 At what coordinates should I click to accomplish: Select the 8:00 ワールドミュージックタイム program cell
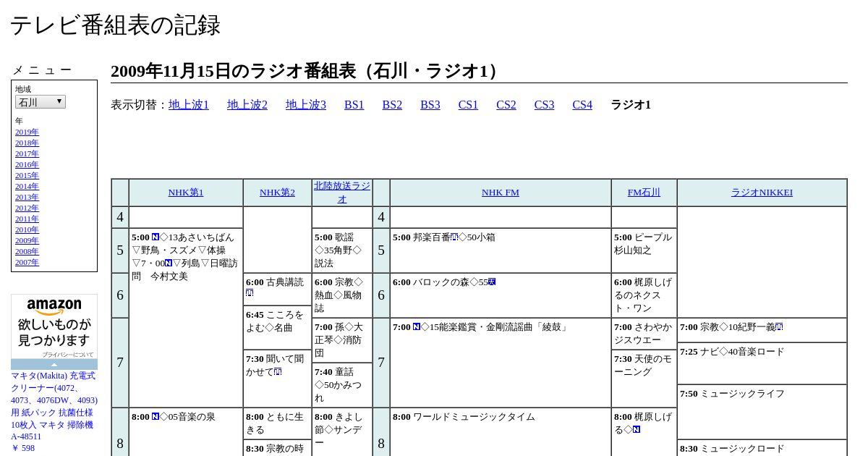click(501, 432)
